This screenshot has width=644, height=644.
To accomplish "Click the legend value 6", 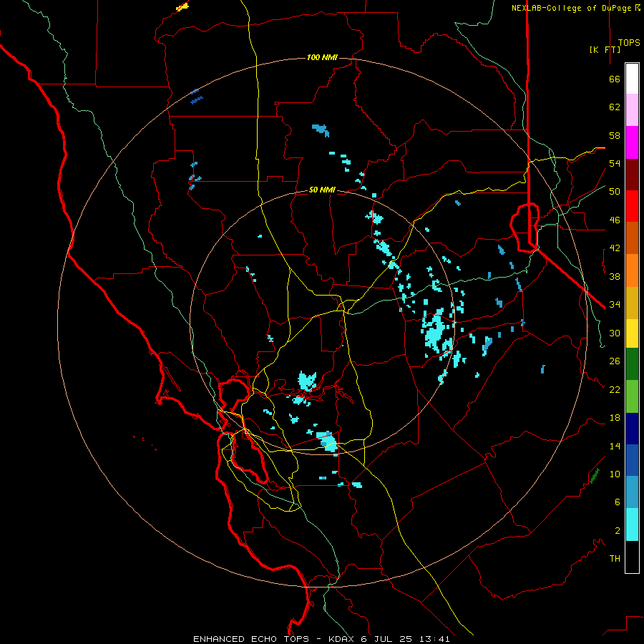I will click(617, 502).
